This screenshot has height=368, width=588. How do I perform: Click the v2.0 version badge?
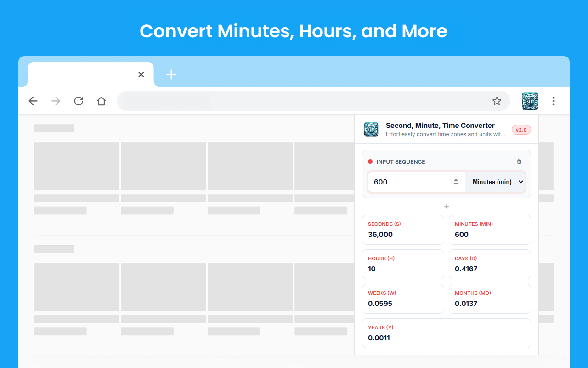click(521, 130)
